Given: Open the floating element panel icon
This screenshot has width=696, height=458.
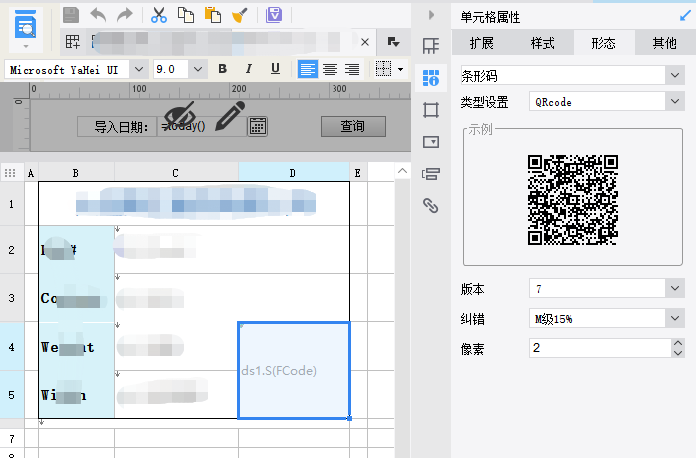Looking at the screenshot, I should (431, 110).
